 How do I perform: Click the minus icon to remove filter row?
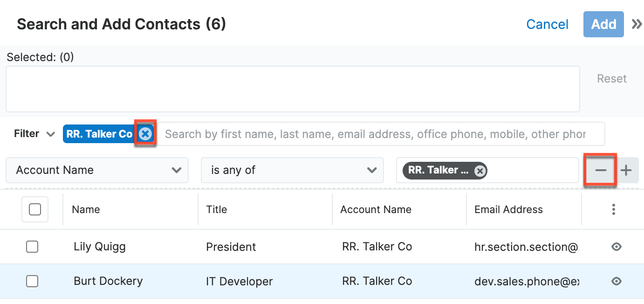601,170
